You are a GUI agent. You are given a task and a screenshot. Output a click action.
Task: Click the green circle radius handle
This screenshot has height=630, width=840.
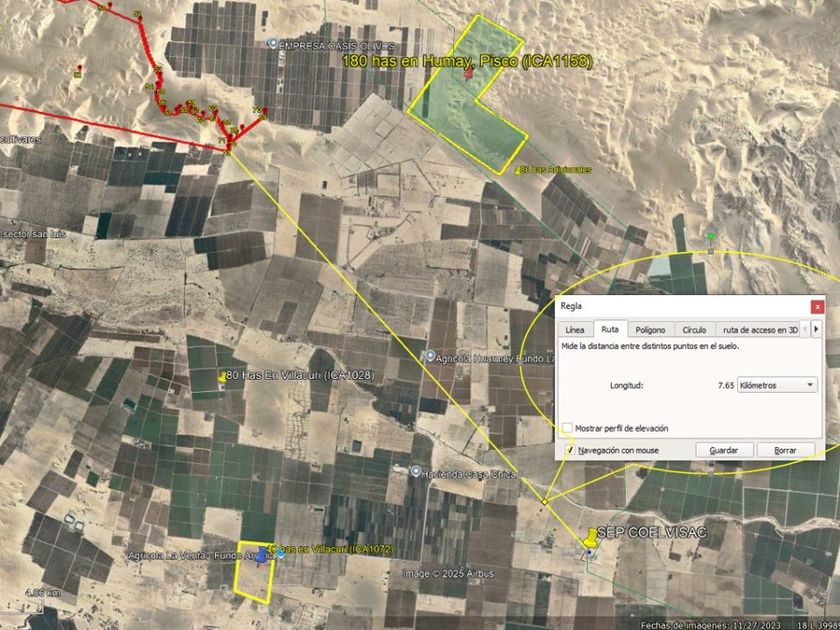point(711,236)
